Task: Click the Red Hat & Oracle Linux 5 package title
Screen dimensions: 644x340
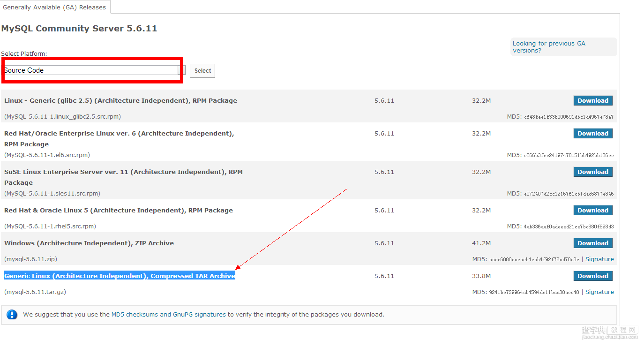Action: (x=119, y=211)
